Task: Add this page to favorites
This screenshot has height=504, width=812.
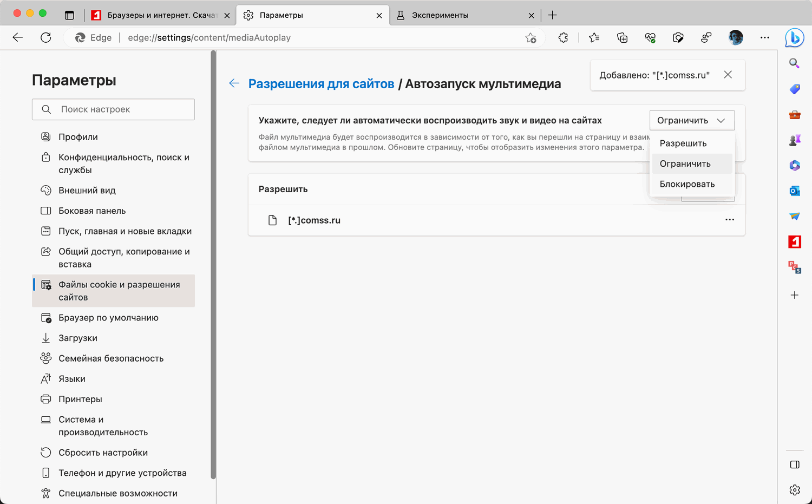Action: (x=531, y=38)
